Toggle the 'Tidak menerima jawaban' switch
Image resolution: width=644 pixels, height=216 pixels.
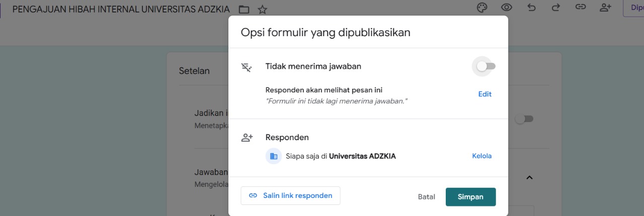pos(486,66)
